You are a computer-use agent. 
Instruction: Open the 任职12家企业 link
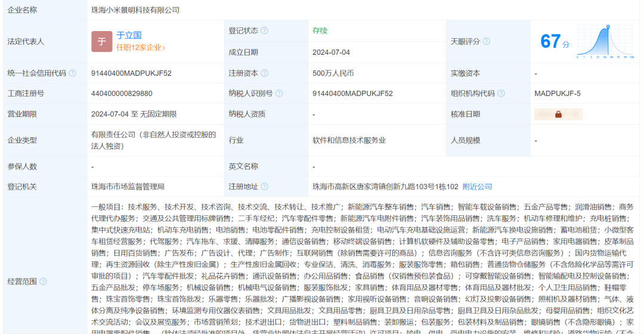[x=141, y=48]
